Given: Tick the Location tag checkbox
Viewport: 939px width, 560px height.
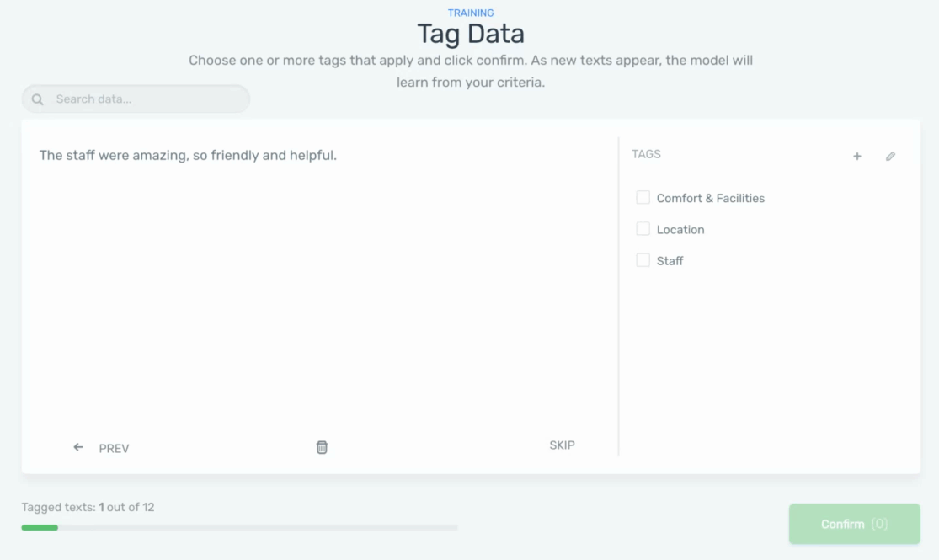Looking at the screenshot, I should (x=643, y=229).
